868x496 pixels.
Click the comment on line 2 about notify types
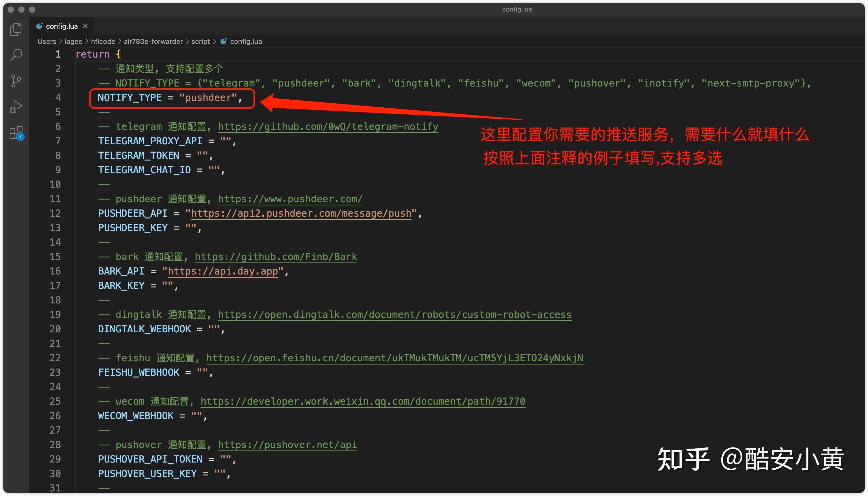pyautogui.click(x=161, y=69)
